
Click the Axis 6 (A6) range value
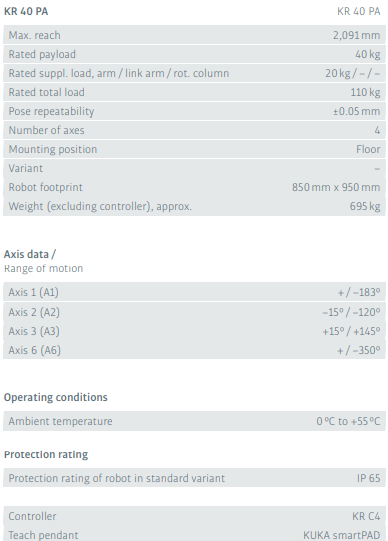tap(359, 350)
